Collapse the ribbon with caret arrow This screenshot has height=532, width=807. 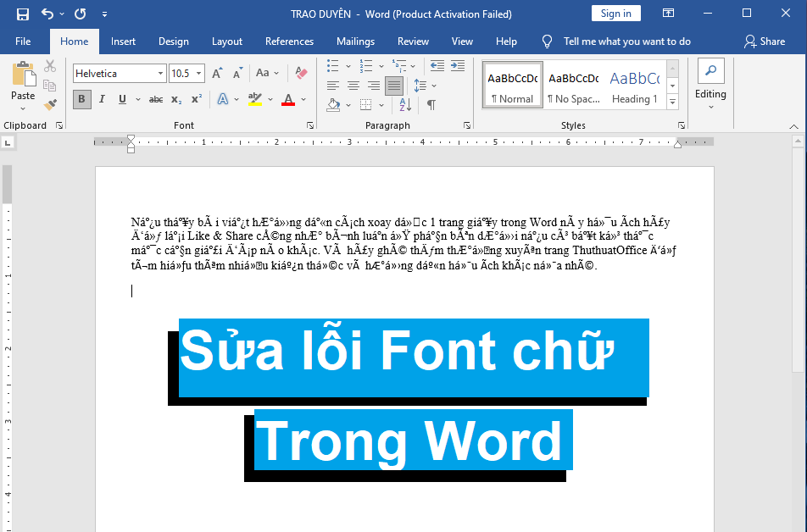793,126
